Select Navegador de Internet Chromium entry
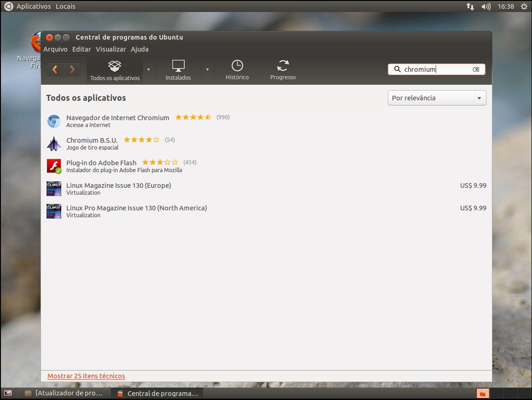Viewport: 532px width, 400px height. click(117, 118)
